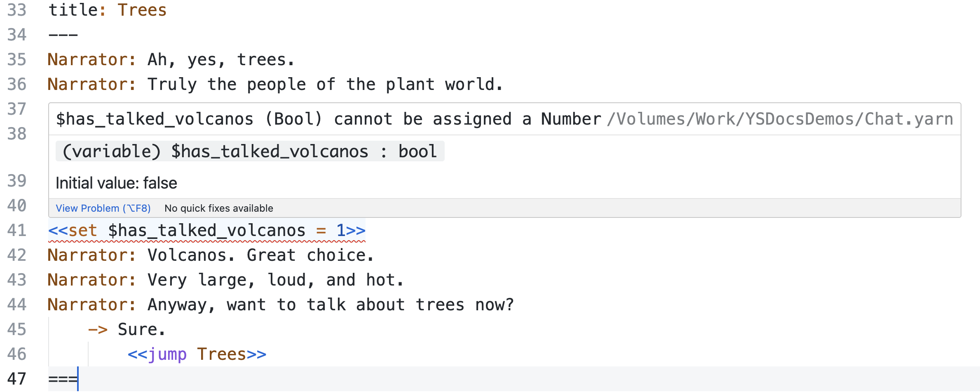Click the error message text in the hover popup

pyautogui.click(x=328, y=119)
